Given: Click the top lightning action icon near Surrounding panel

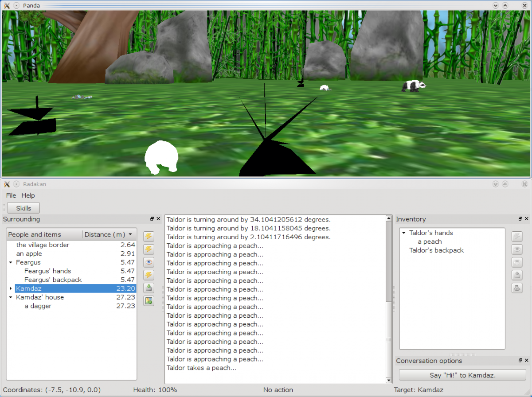Looking at the screenshot, I should pyautogui.click(x=149, y=236).
